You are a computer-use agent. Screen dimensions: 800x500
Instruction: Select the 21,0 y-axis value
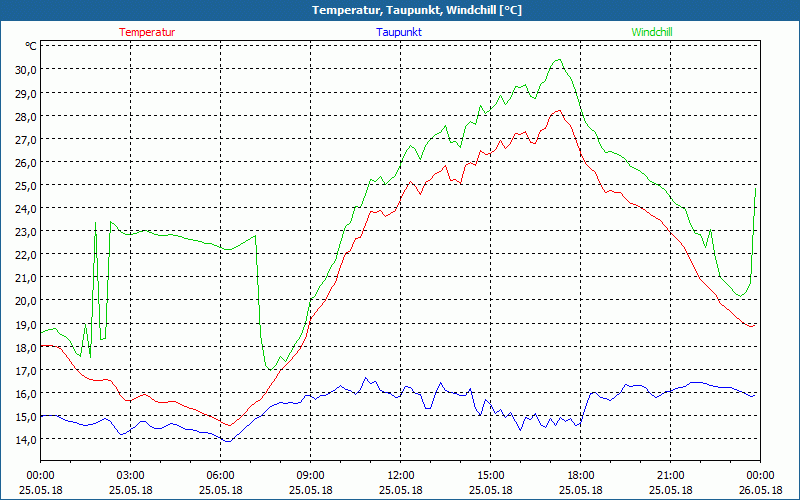[x=26, y=278]
